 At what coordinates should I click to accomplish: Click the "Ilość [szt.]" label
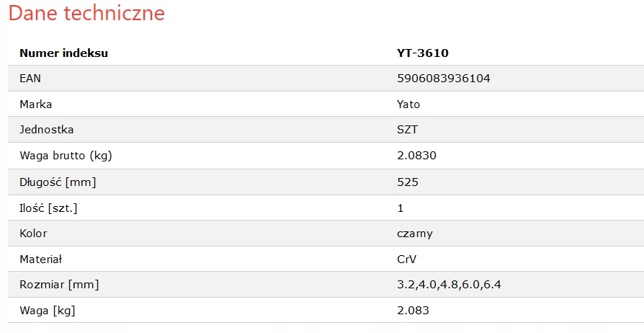click(x=48, y=208)
